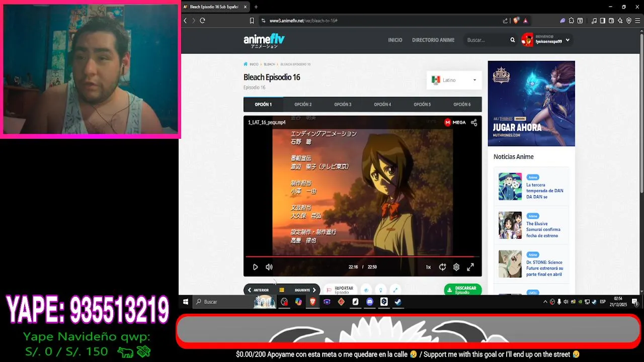Screen dimensions: 644x362
Task: Open the browser hamburger menu
Action: tap(638, 21)
